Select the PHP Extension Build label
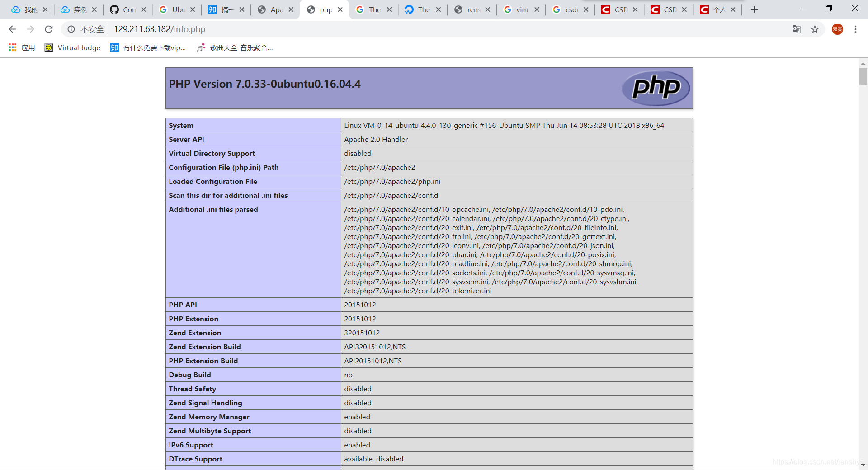 tap(203, 361)
